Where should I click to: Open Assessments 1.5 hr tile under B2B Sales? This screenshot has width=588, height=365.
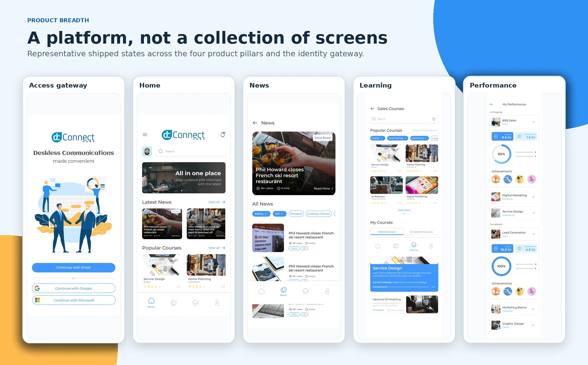[526, 136]
